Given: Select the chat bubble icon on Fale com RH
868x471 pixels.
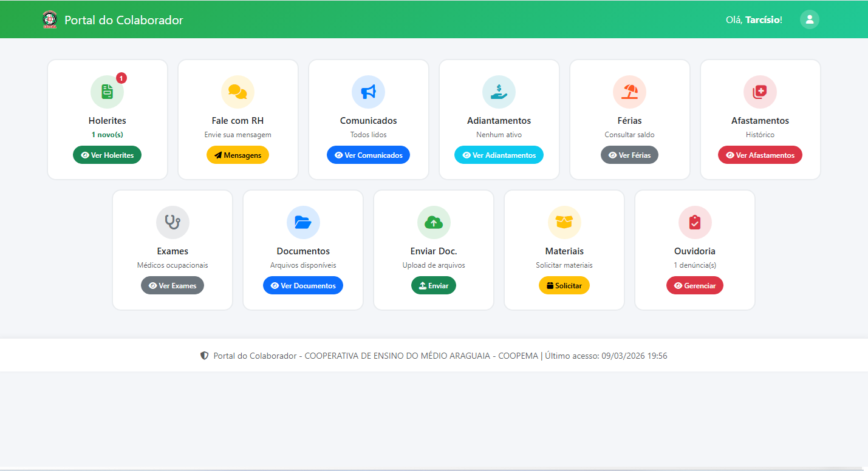Looking at the screenshot, I should click(x=238, y=92).
